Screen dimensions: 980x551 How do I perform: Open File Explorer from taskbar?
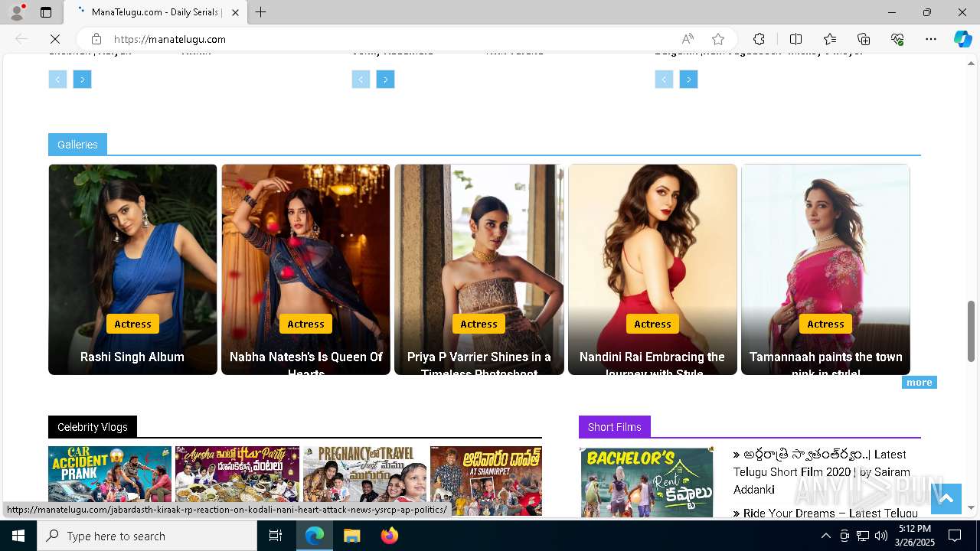pos(351,536)
